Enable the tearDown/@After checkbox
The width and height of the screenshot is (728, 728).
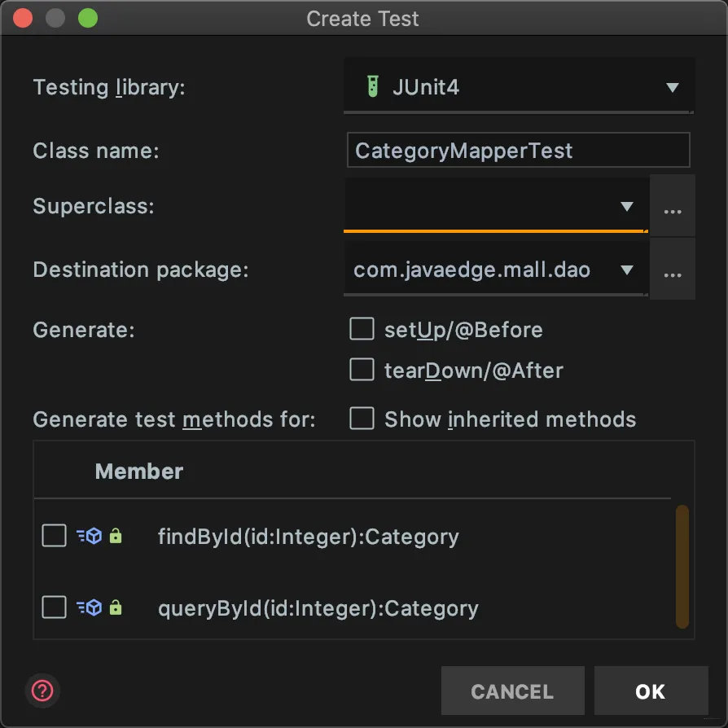362,371
